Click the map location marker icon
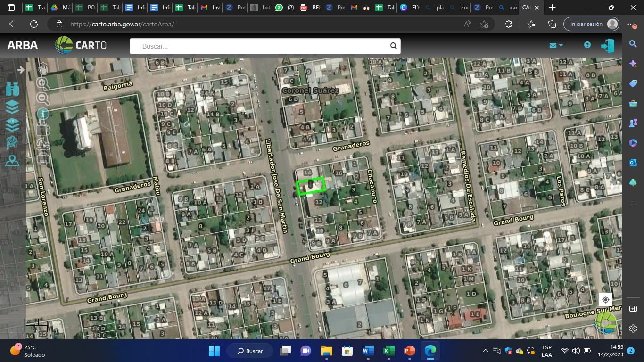This screenshot has height=362, width=644. [12, 161]
